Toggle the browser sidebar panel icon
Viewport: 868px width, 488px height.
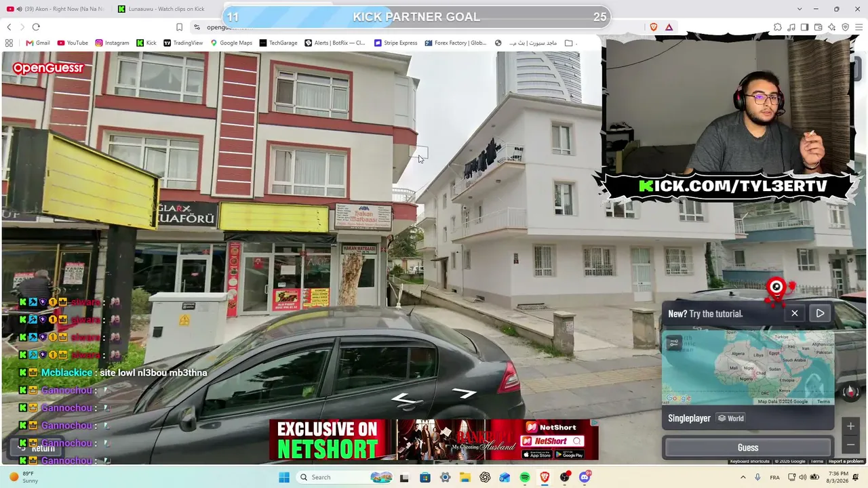805,27
